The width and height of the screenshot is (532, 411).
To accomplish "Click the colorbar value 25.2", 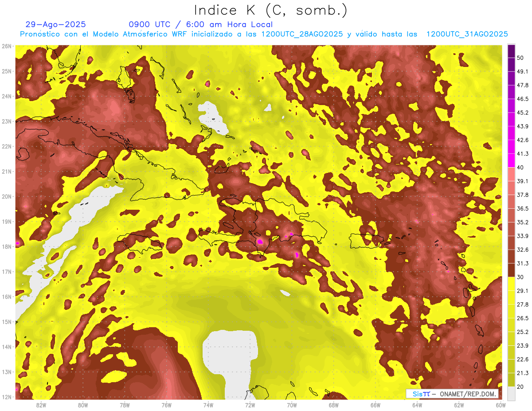I will click(522, 332).
